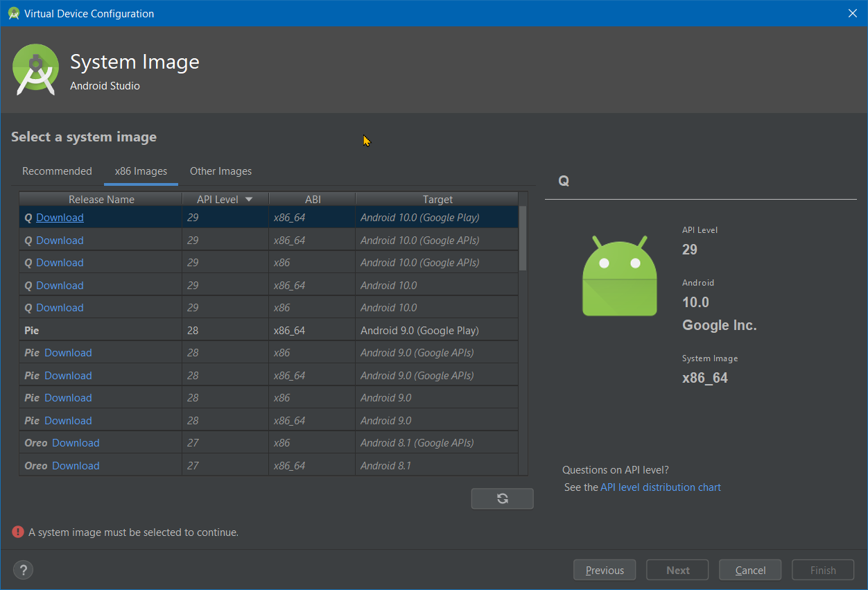Click the Release Name column header
This screenshot has width=868, height=590.
coord(101,200)
